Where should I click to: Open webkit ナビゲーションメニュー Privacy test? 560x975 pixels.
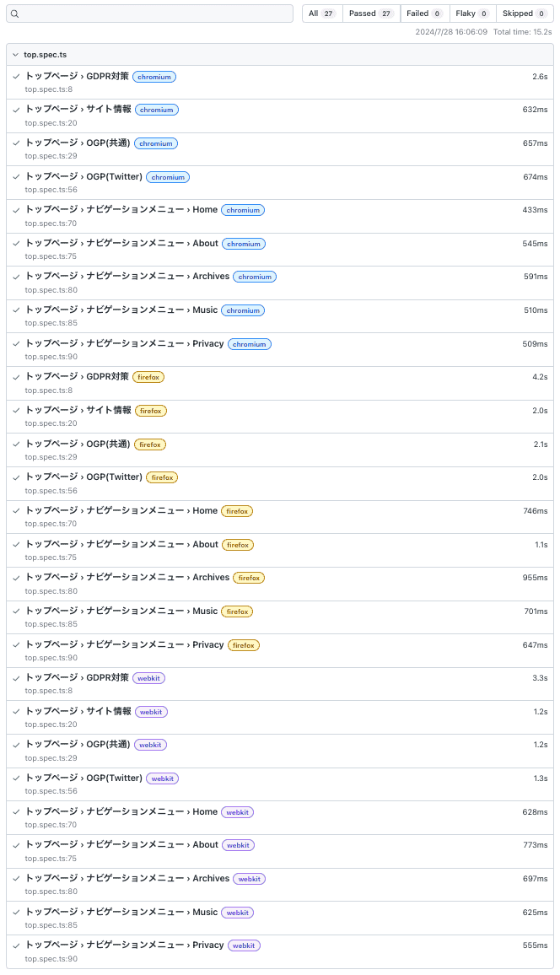(124, 945)
